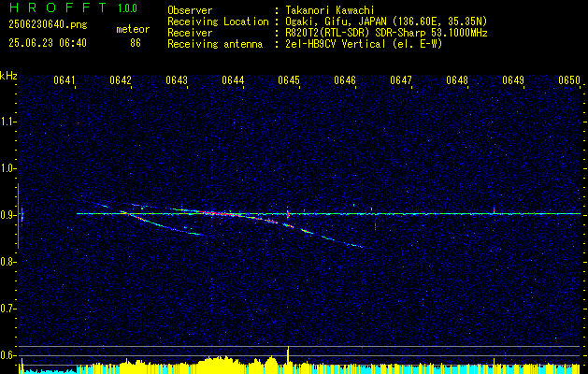
Task: Click the 'Receiving antenna' label
Action: point(215,44)
